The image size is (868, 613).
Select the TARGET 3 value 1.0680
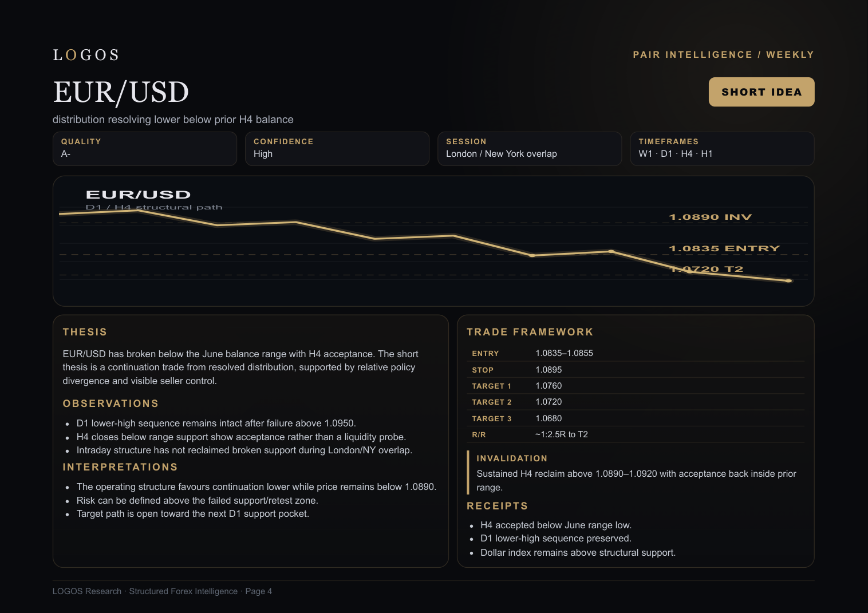pos(549,418)
